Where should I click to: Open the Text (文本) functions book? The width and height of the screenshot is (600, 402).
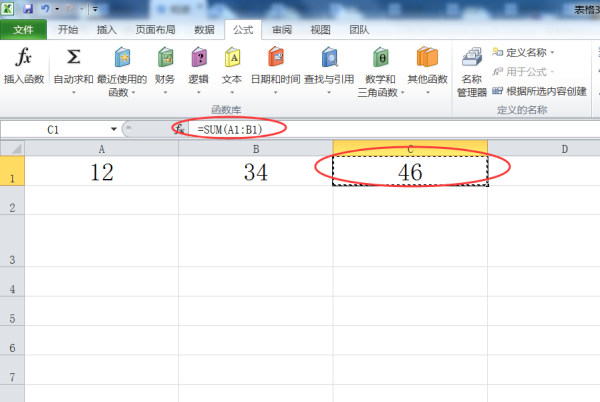tap(232, 71)
